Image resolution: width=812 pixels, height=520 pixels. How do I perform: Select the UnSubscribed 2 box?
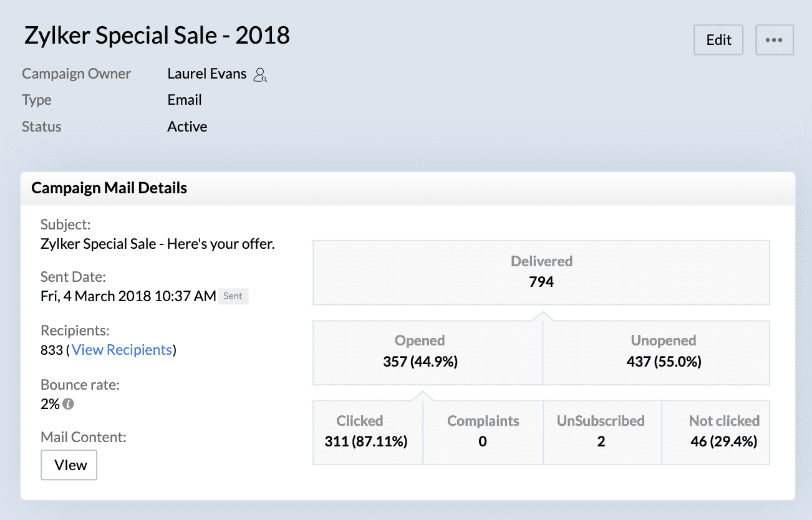602,432
